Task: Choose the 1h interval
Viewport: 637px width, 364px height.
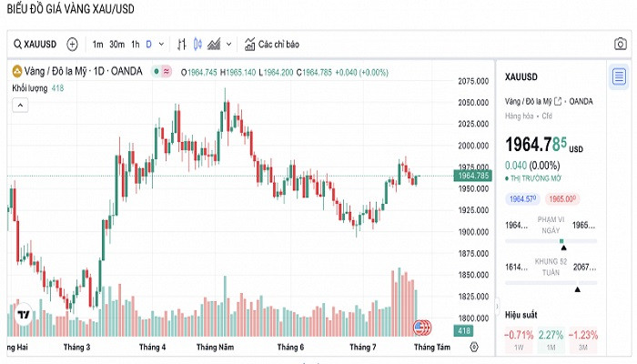Action: (x=135, y=44)
